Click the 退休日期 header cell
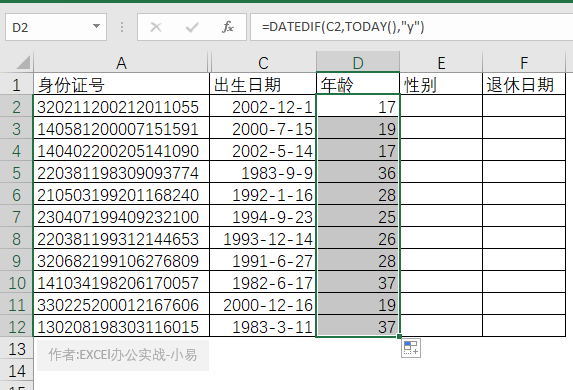Screen dimensions: 573x390 click(524, 84)
